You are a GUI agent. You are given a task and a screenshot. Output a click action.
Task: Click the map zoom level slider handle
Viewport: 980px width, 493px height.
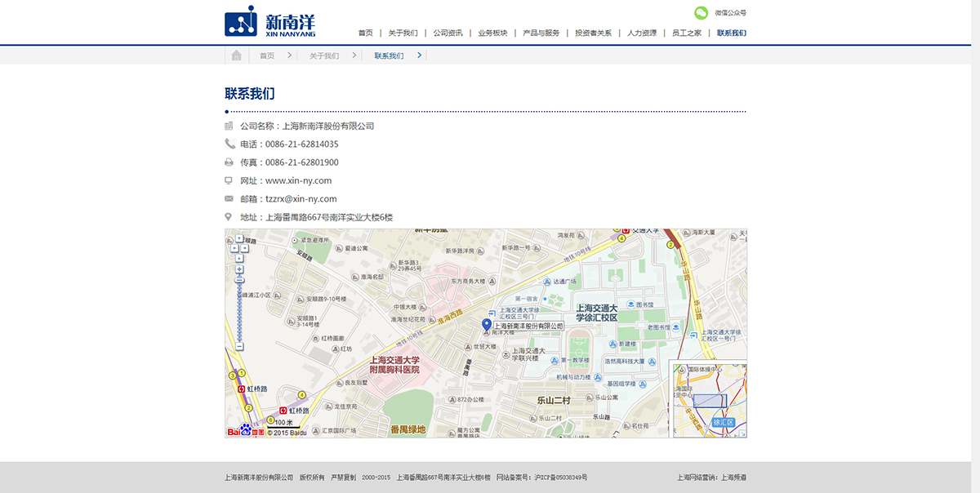pos(239,280)
